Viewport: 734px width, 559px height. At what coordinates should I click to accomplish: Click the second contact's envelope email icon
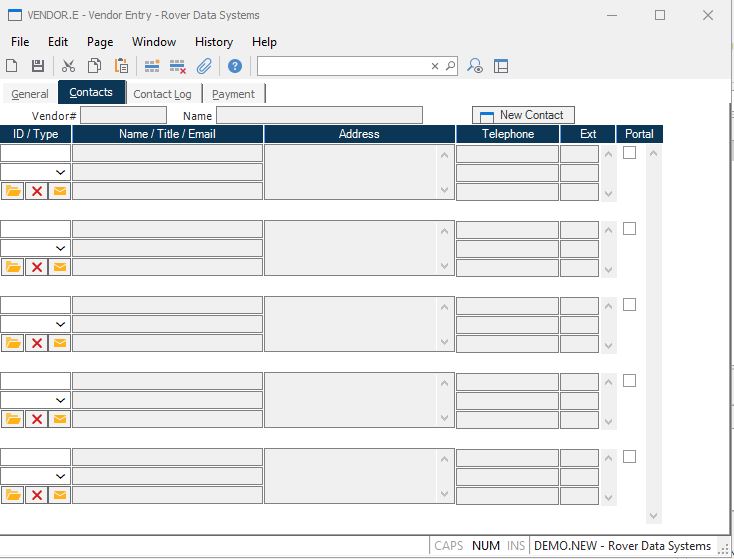click(x=60, y=267)
